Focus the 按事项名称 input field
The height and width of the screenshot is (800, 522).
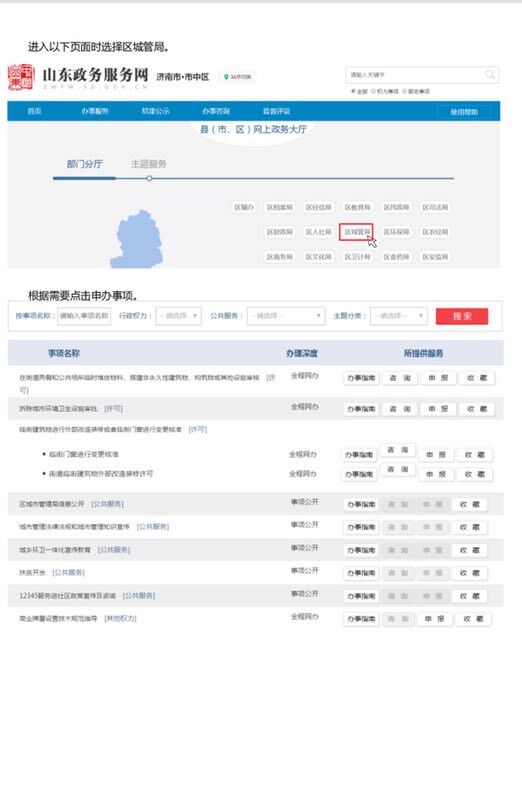[84, 316]
